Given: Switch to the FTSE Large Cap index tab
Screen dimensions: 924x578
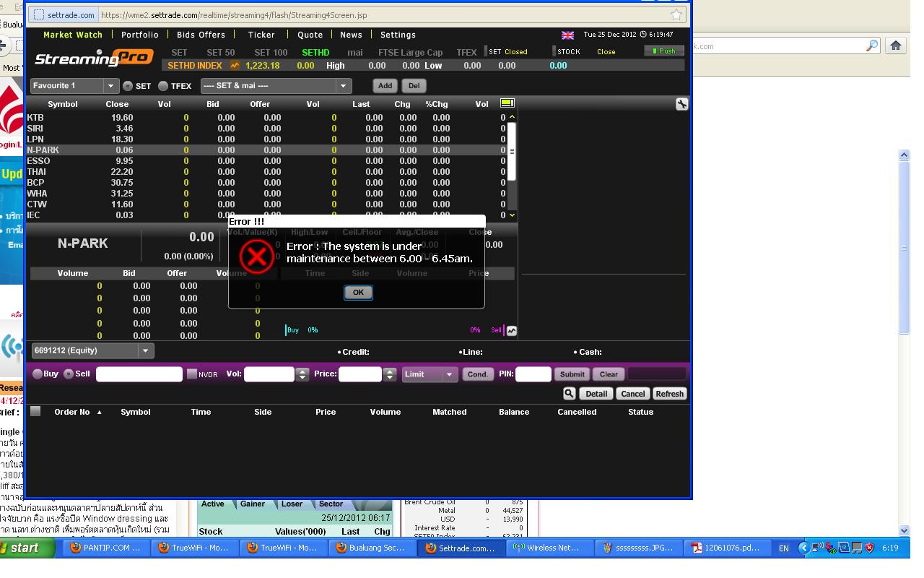Looking at the screenshot, I should (x=410, y=53).
